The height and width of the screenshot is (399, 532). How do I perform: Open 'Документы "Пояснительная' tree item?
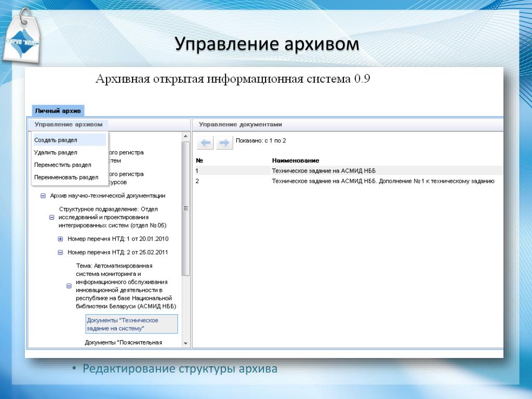pyautogui.click(x=123, y=342)
